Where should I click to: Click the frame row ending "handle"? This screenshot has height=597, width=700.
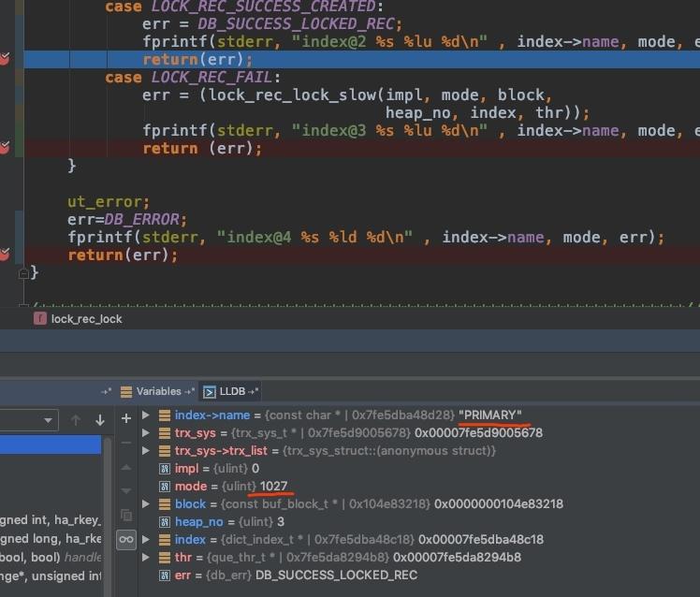[51, 558]
